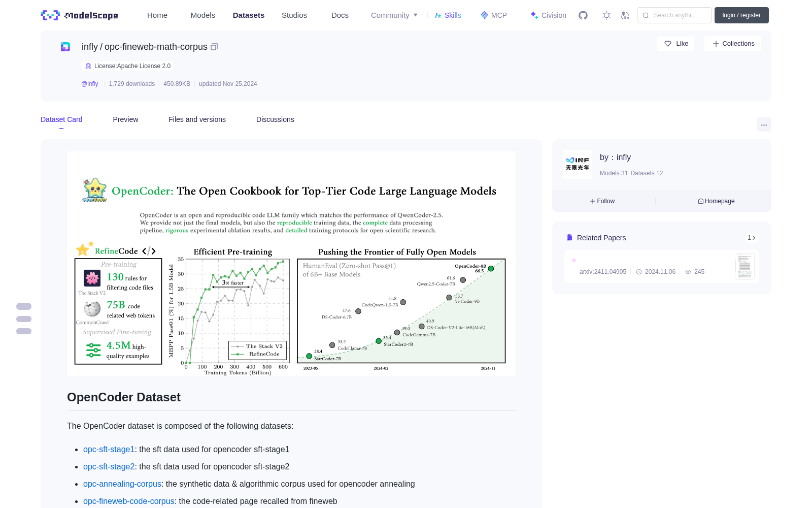The image size is (812, 508).
Task: Open the MCP page icon link
Action: 493,15
